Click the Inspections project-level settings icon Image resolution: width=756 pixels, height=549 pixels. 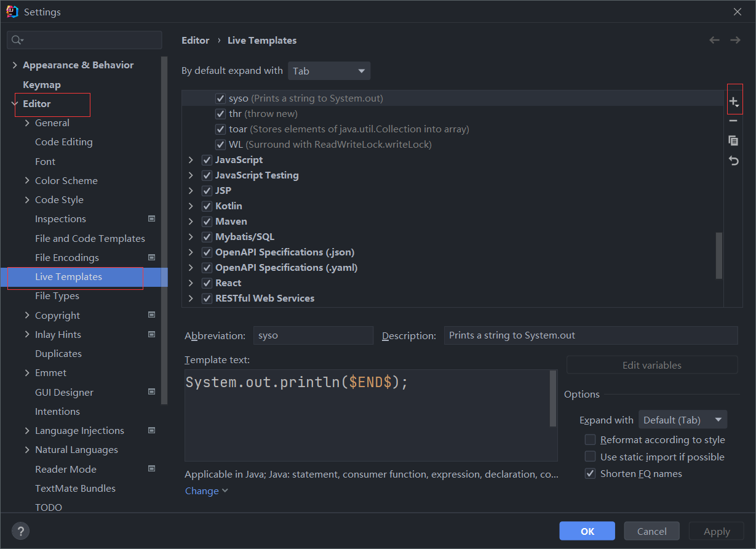(152, 218)
